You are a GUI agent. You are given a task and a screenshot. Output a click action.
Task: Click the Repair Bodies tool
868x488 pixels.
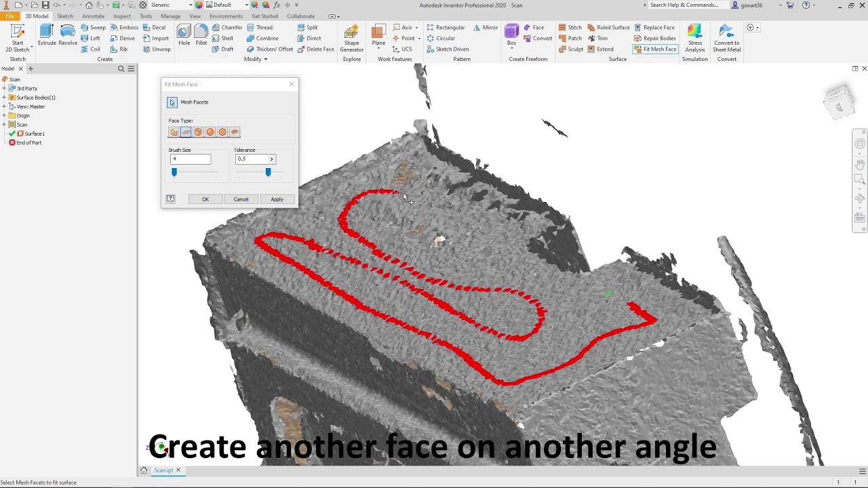pyautogui.click(x=655, y=39)
